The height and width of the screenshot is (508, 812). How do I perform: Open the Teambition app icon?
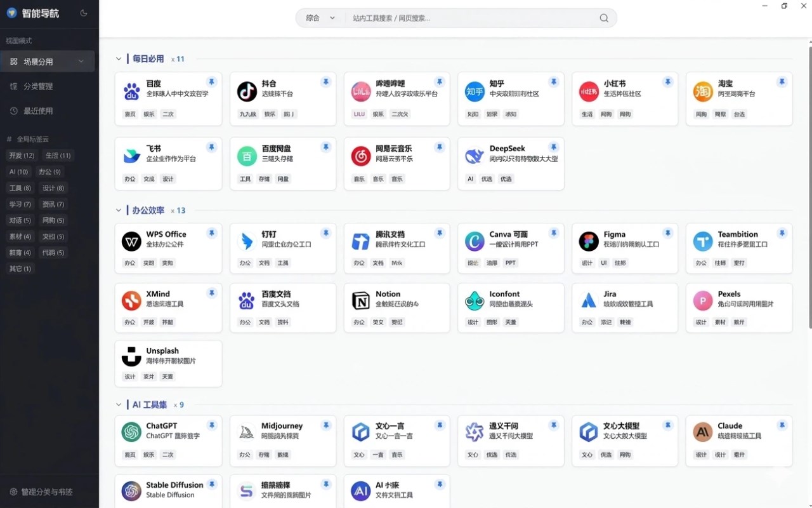click(x=703, y=241)
